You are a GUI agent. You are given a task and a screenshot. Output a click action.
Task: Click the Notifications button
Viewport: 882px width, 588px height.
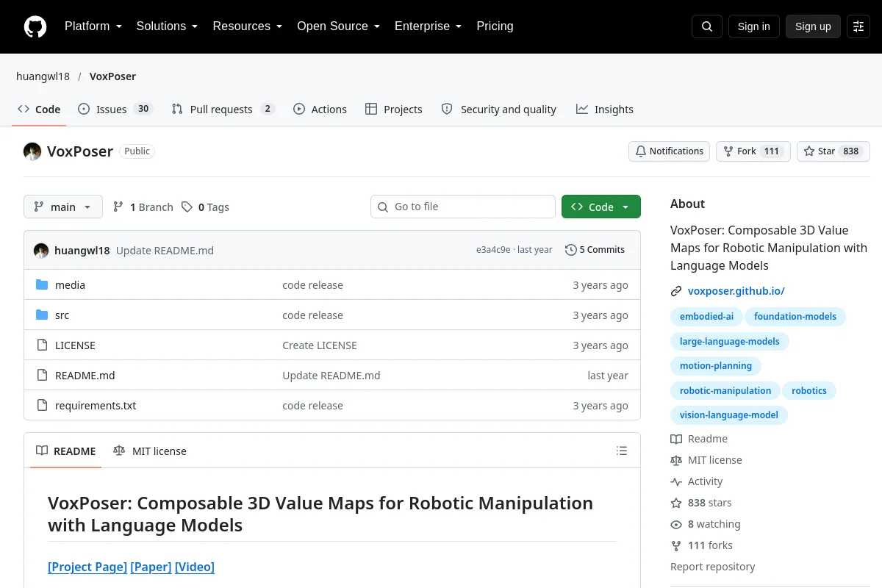point(669,151)
